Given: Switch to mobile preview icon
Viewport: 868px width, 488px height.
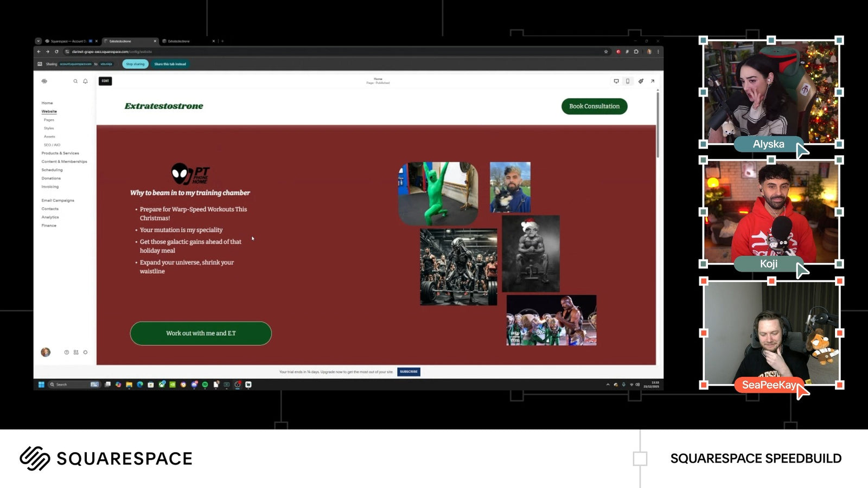Looking at the screenshot, I should [628, 81].
